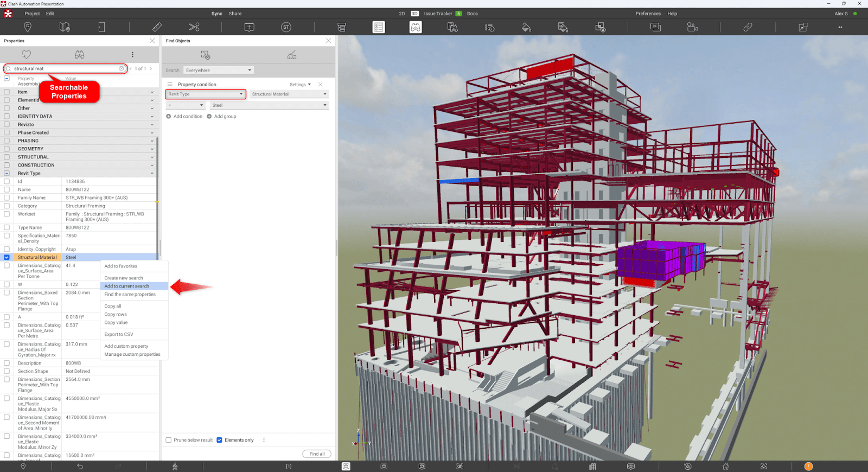
Task: Expand the STRUCTURAL property group
Action: click(152, 157)
